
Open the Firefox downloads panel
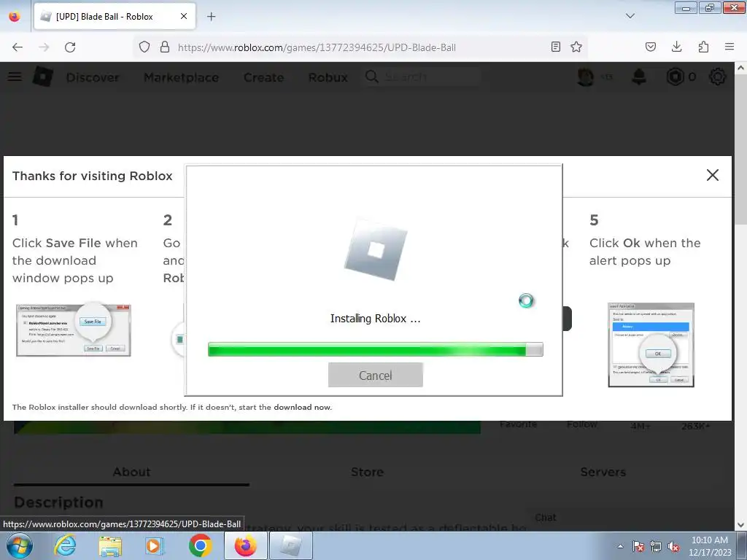tap(676, 47)
